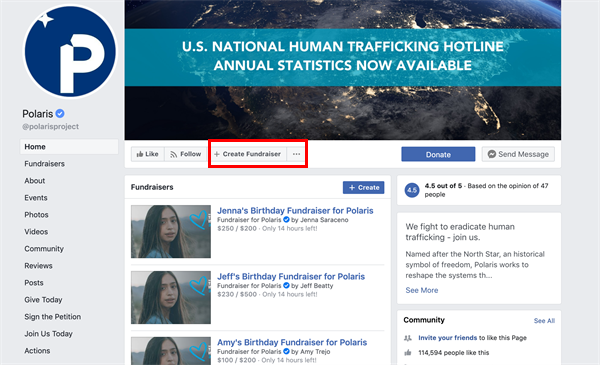Click the Messenger icon in Send Message
Viewport: 600px width, 365px height.
492,154
